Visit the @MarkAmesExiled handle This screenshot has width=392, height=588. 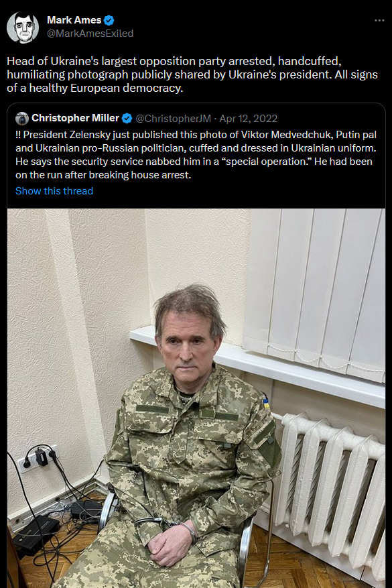pyautogui.click(x=90, y=34)
